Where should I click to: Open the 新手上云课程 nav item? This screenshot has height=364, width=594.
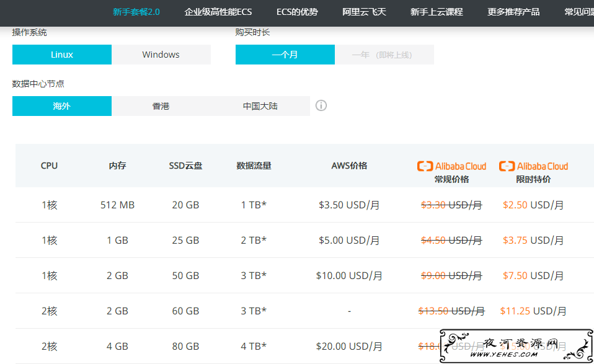pyautogui.click(x=437, y=12)
